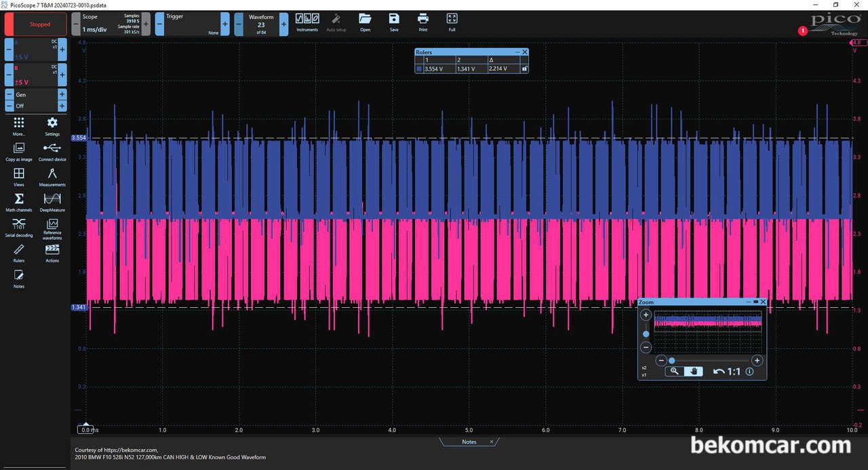Open the Serial decoding tool
Image resolution: width=868 pixels, height=470 pixels.
point(19,227)
